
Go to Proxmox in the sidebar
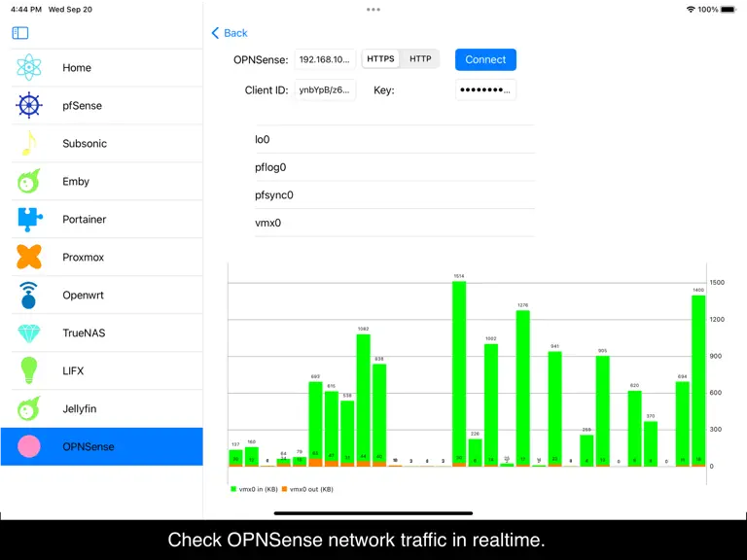click(x=102, y=257)
